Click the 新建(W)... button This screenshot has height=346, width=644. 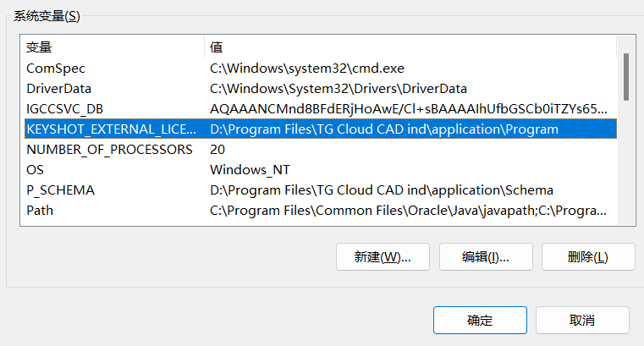tap(383, 257)
